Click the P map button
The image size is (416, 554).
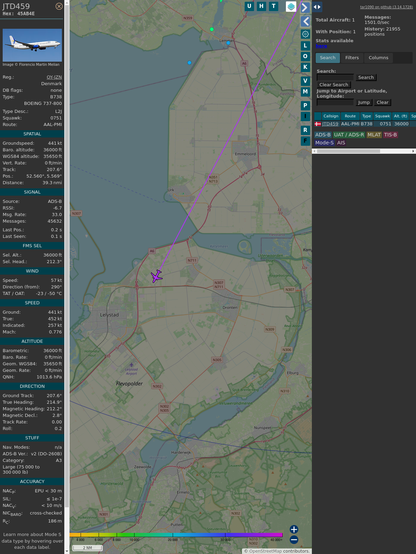click(x=305, y=105)
